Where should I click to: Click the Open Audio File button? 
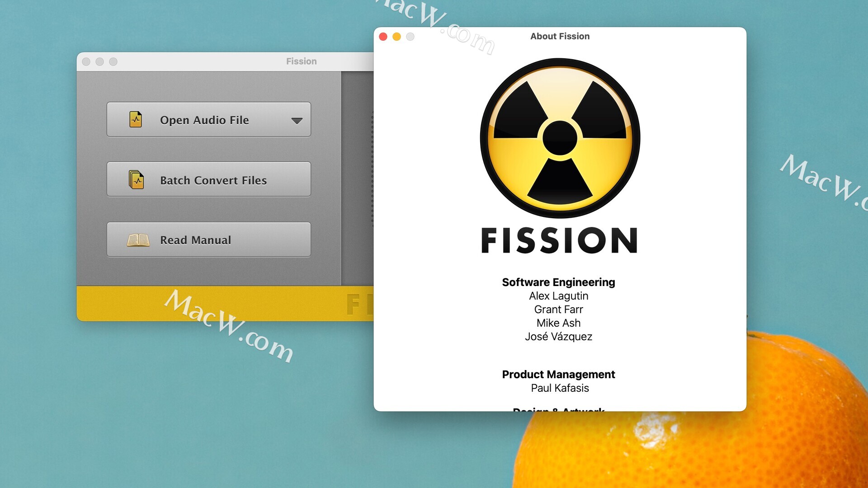point(208,120)
